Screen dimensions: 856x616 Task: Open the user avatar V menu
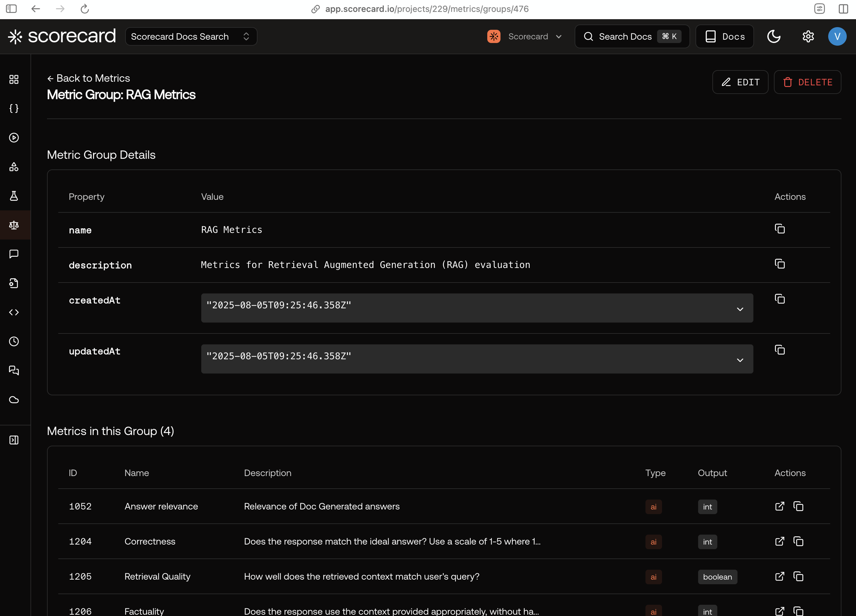837,37
